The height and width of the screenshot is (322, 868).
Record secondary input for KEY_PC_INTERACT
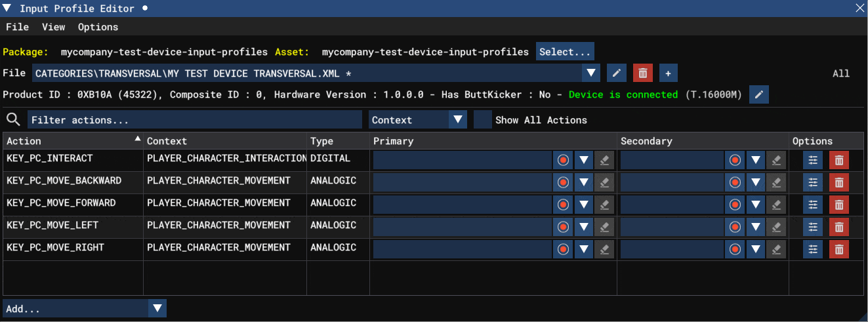tap(735, 160)
